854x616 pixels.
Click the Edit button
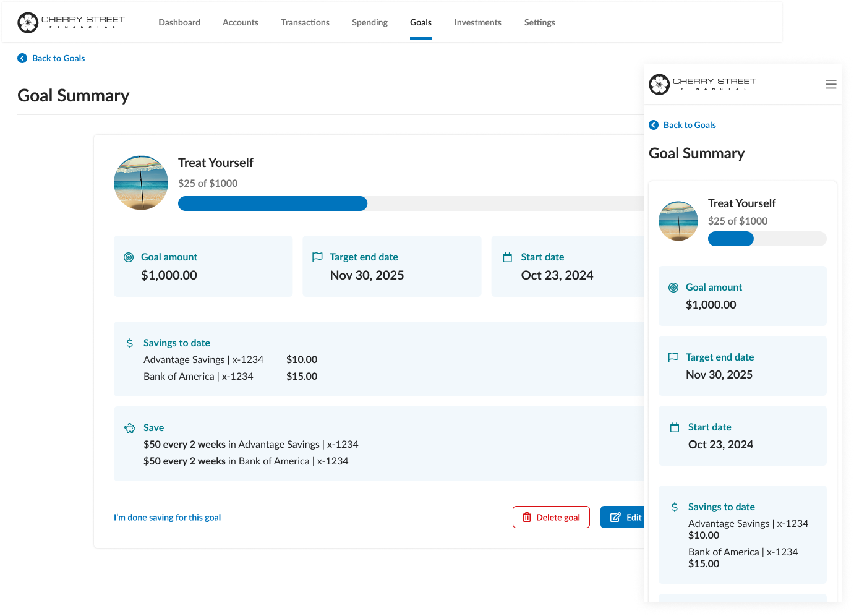click(x=623, y=517)
